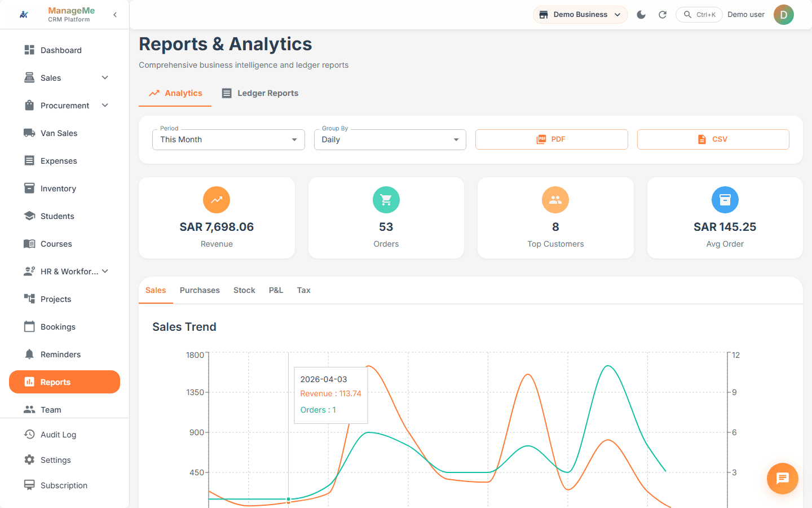Export the report as PDF
812x508 pixels.
click(x=551, y=139)
